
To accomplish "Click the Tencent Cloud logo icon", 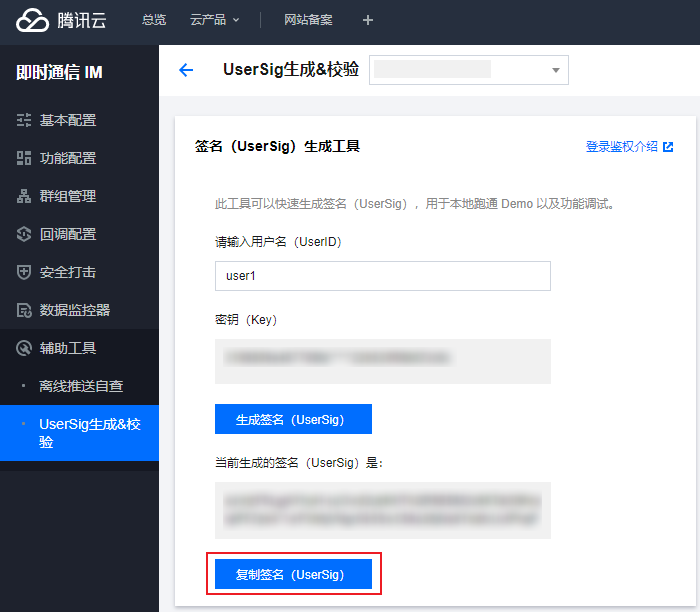I will (x=32, y=21).
